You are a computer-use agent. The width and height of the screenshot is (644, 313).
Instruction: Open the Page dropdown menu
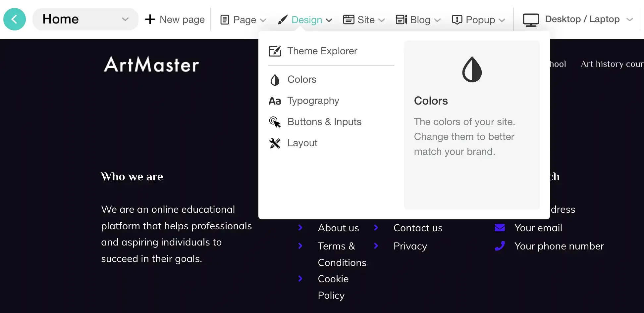(243, 20)
